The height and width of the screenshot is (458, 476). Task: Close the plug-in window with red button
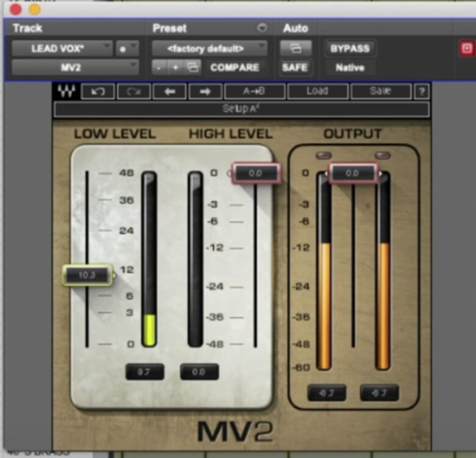click(x=15, y=10)
